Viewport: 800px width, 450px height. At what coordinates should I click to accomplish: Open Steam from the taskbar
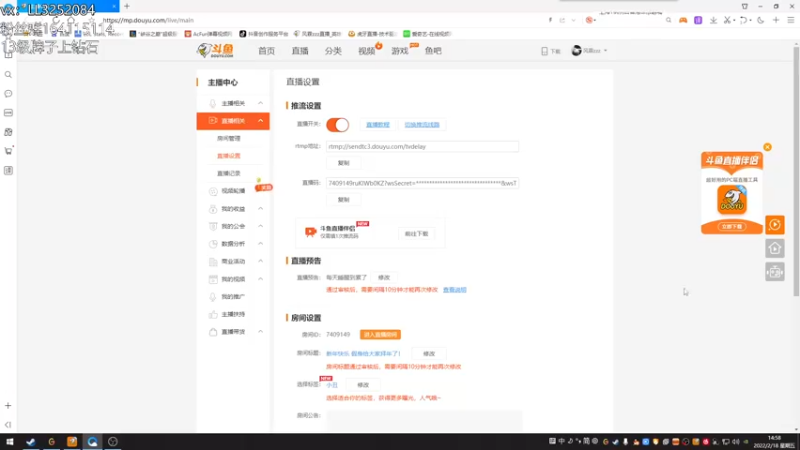tap(31, 442)
